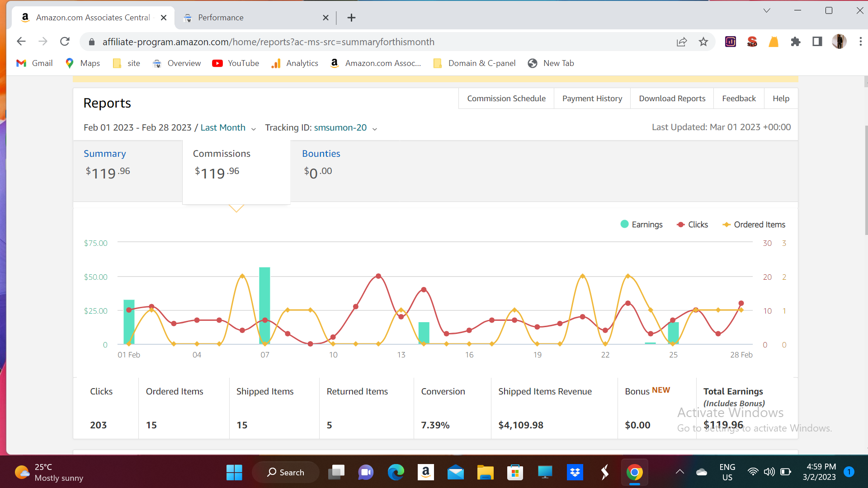Open Payment History
The image size is (868, 488).
click(x=592, y=99)
